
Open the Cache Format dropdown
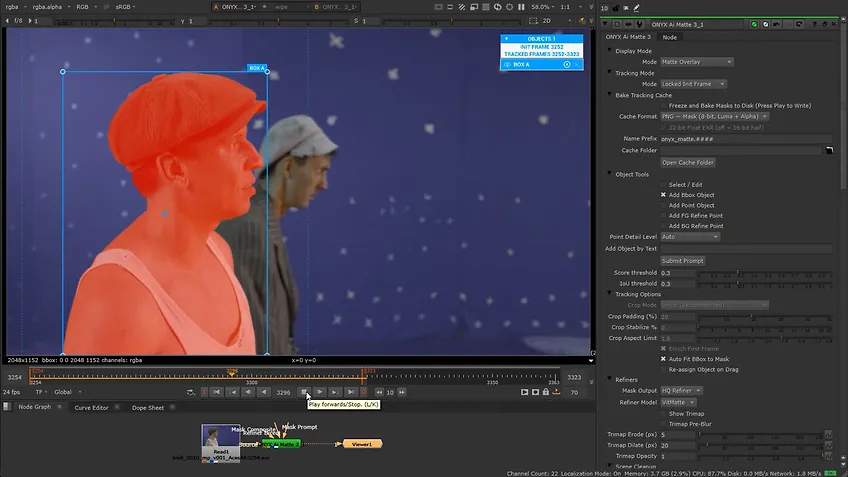714,117
